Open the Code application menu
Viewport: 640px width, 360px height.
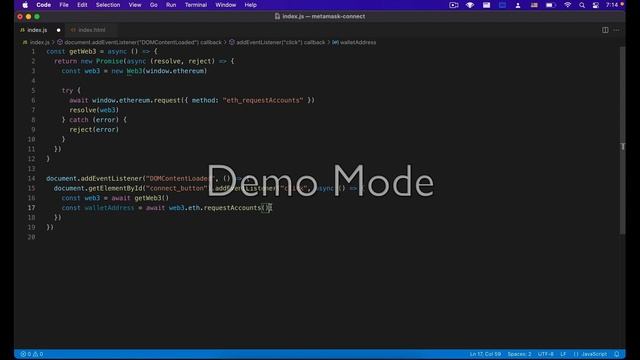coord(44,5)
